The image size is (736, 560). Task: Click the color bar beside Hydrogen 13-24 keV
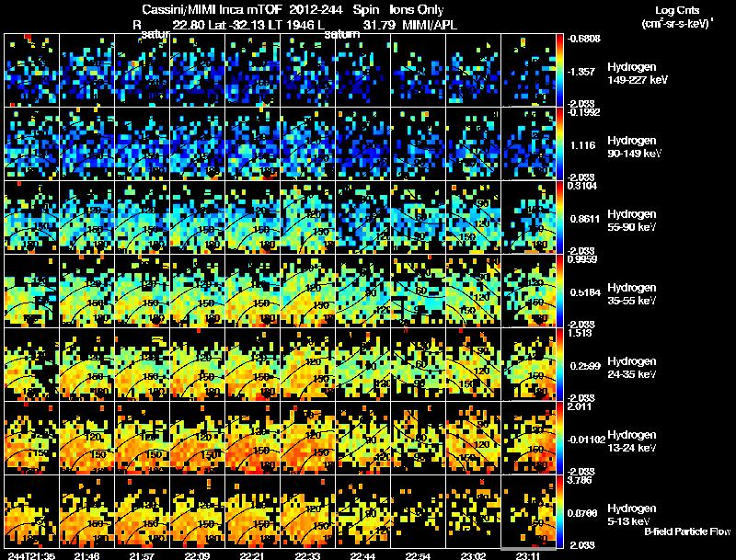[560, 438]
